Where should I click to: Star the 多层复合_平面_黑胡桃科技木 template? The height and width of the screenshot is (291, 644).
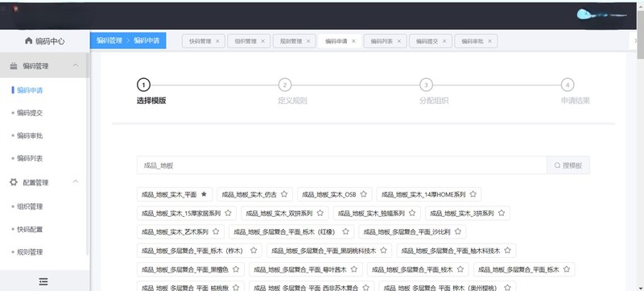[383, 250]
